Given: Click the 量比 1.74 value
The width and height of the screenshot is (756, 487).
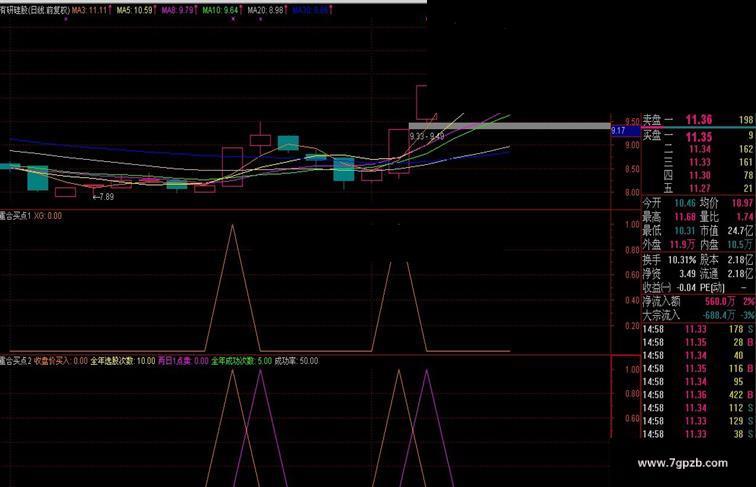Looking at the screenshot, I should (x=744, y=217).
